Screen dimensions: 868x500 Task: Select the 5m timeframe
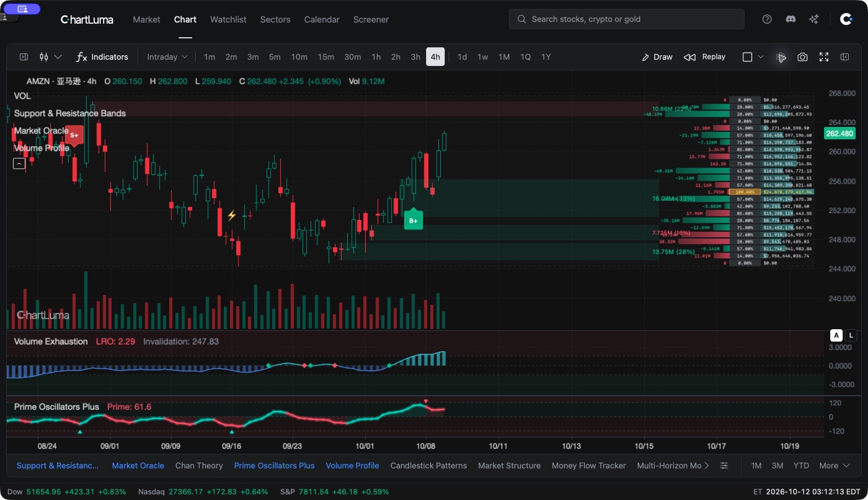(x=274, y=57)
